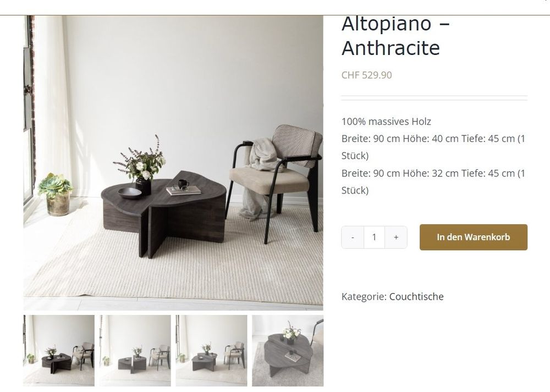Click the CHF 529.90 price text
The image size is (550, 392).
tap(366, 75)
